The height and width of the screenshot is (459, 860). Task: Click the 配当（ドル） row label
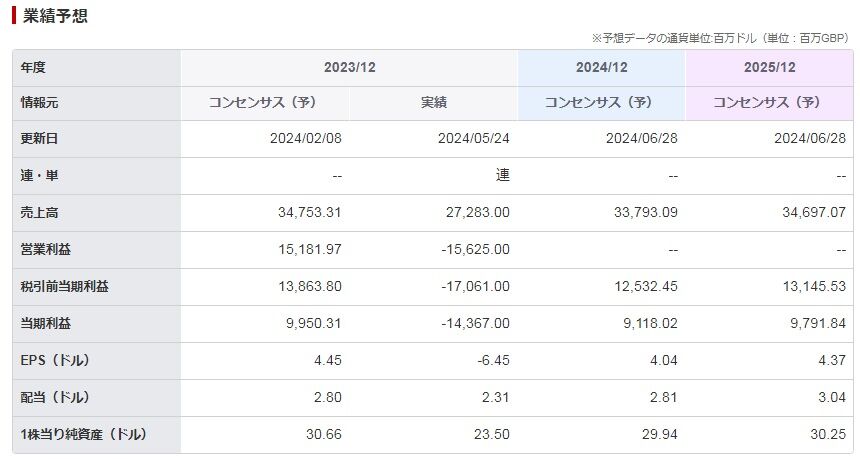[55, 398]
